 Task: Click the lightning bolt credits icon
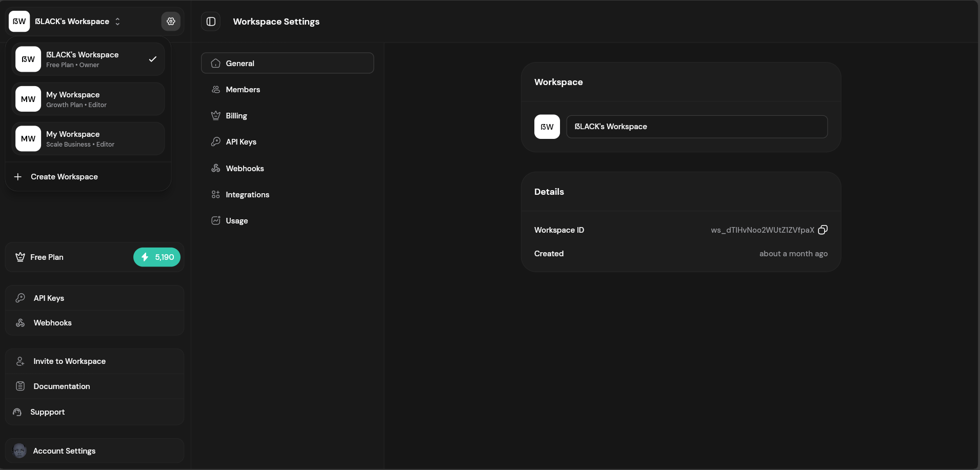[x=145, y=257]
